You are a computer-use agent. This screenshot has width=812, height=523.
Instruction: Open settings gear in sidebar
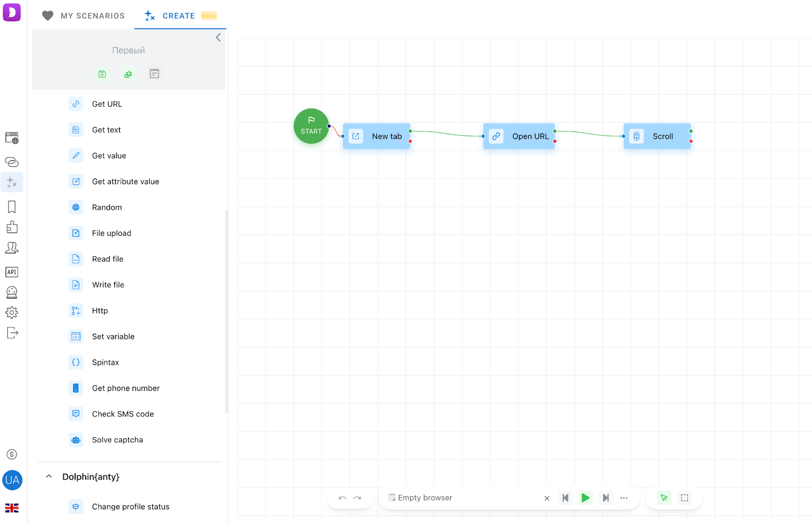point(12,312)
